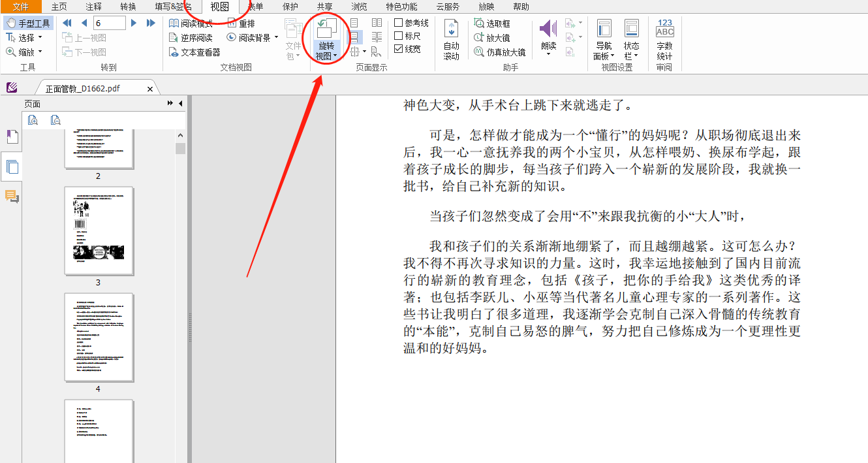868x463 pixels.
Task: Open 字数统计 word count statistics
Action: 664,39
